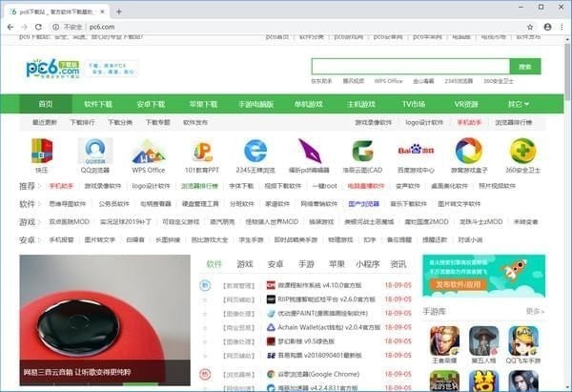Click the browser reload icon
The height and width of the screenshot is (392, 572).
pos(50,27)
